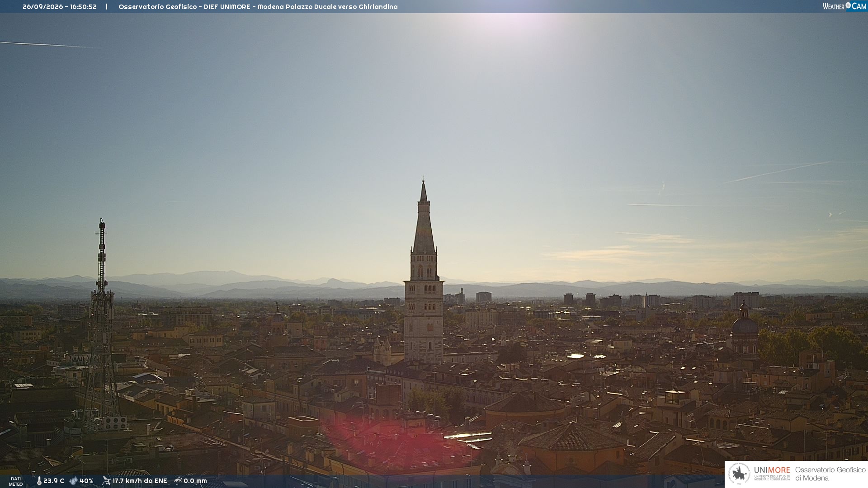The image size is (868, 488).
Task: Click the 26/09/2026 date timestamp
Action: pos(43,7)
